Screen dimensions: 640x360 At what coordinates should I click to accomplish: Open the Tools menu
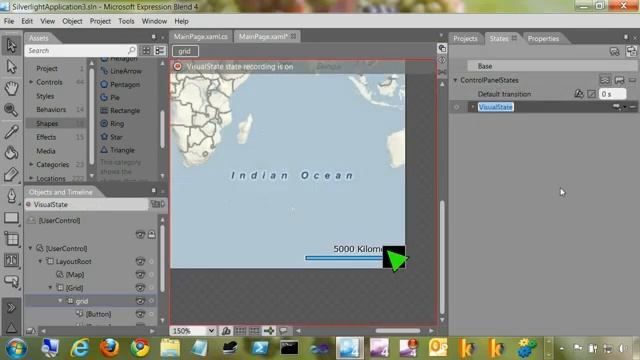click(126, 21)
